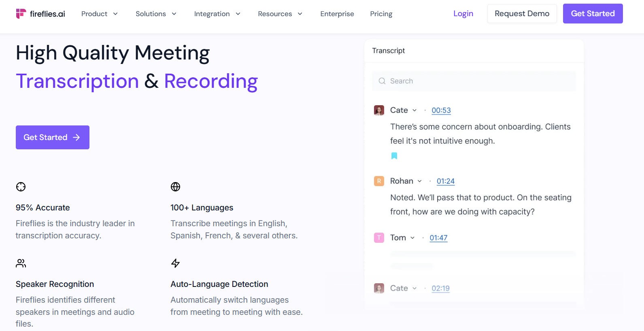Jump to timestamp 01:47

438,238
